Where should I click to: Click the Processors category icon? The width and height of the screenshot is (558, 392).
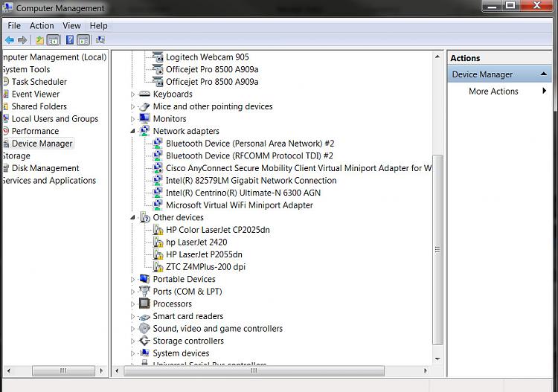[144, 303]
